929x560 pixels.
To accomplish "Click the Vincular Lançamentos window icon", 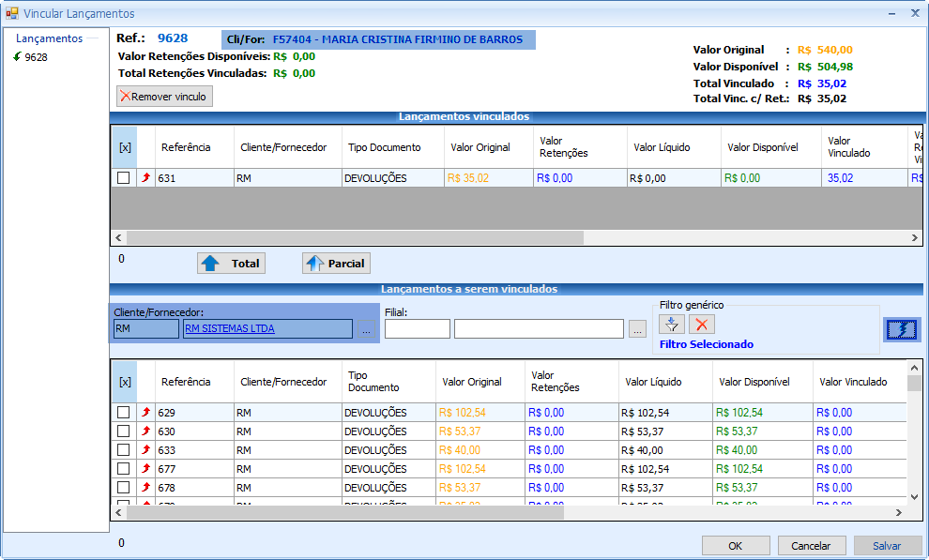I will point(11,13).
